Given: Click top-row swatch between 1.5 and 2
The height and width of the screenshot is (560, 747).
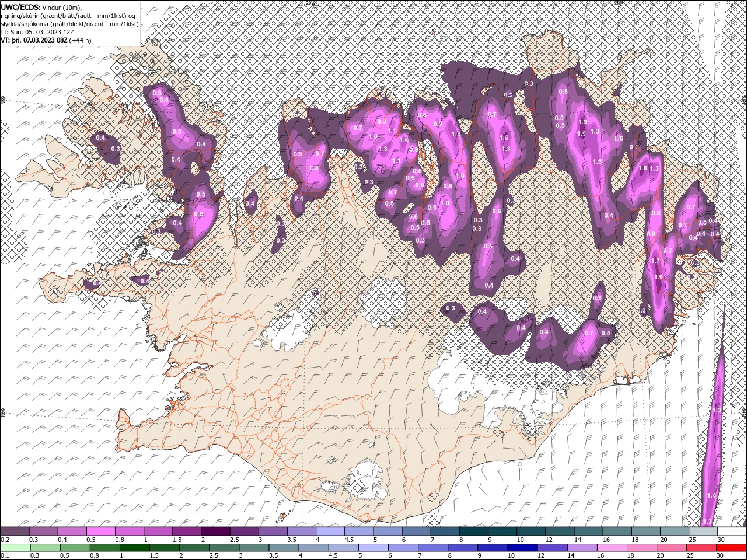Looking at the screenshot, I should (187, 531).
